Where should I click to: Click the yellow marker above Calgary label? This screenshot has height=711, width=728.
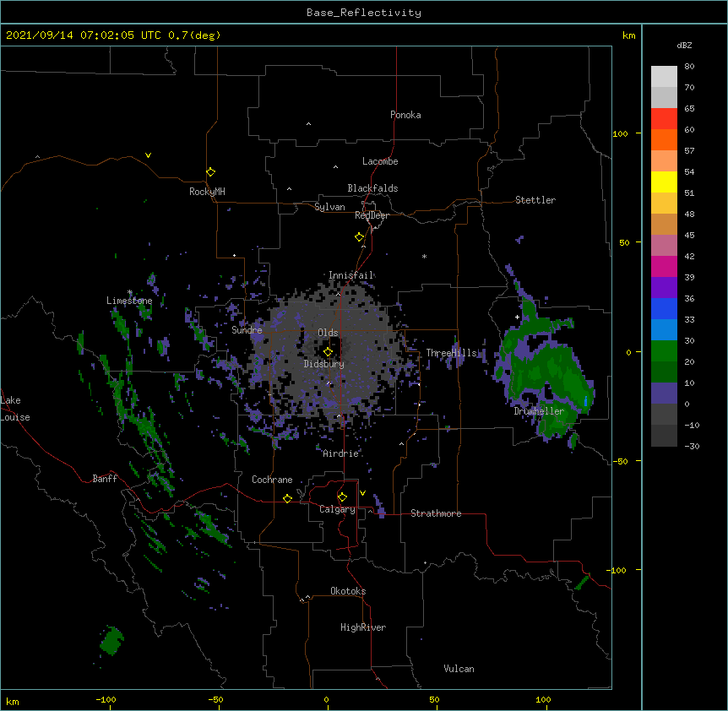click(342, 497)
